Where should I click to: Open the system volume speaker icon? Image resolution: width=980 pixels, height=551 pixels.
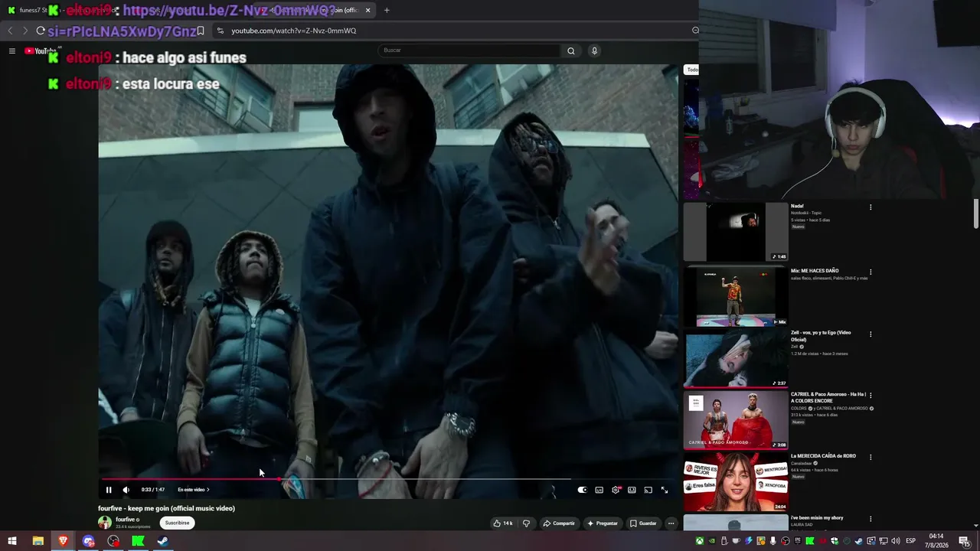coord(895,541)
